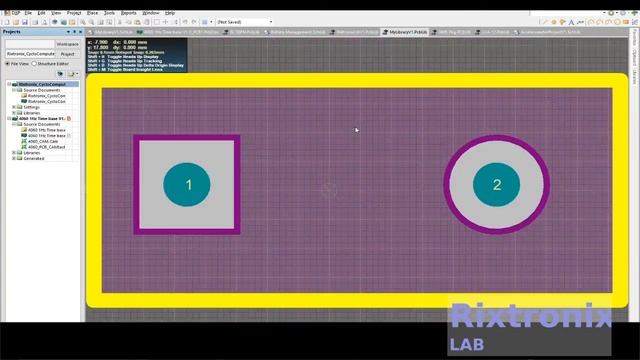The width and height of the screenshot is (640, 360).
Task: Click the Place Fill orange rectangle icon
Action: tap(626, 22)
